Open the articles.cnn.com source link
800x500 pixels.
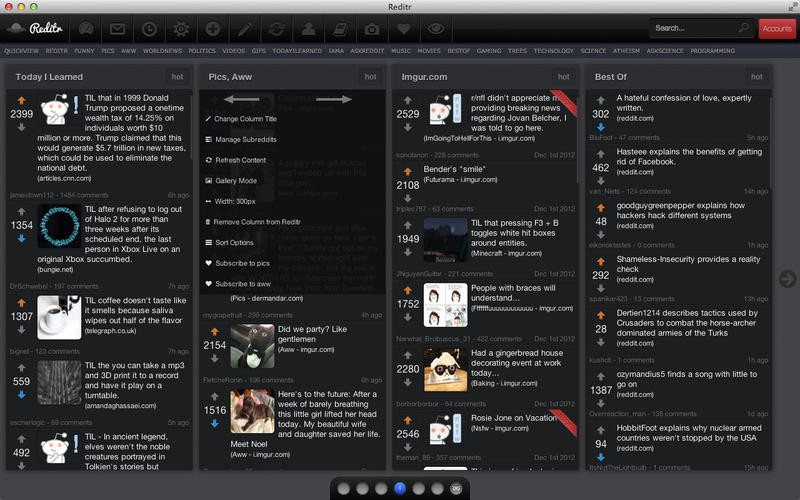(x=64, y=179)
